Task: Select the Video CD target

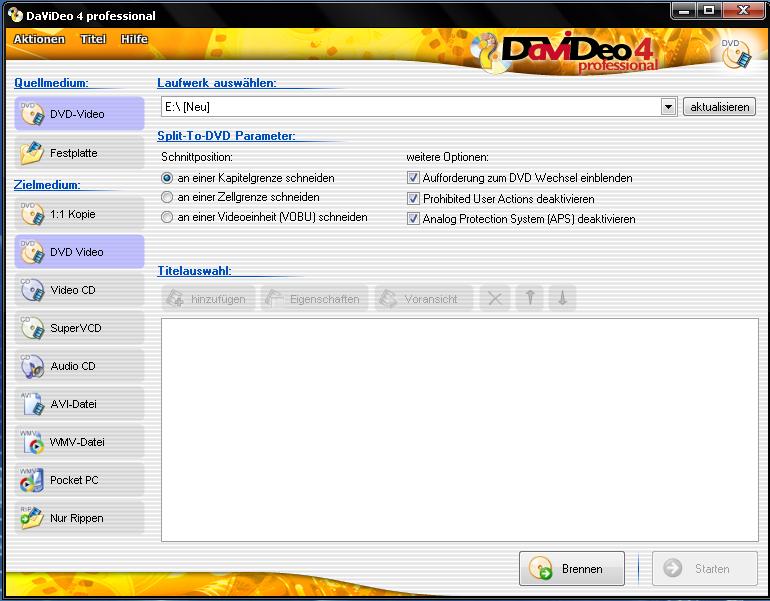Action: [79, 290]
